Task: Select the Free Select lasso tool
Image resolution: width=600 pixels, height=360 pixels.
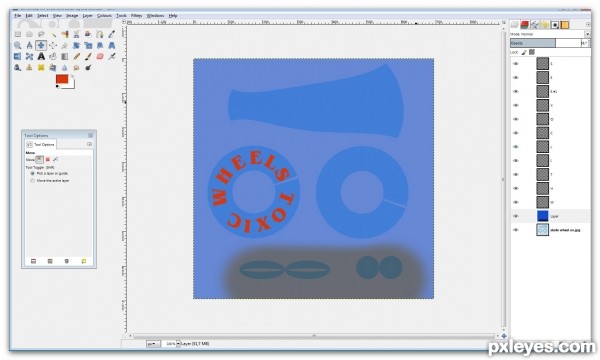Action: tap(41, 34)
